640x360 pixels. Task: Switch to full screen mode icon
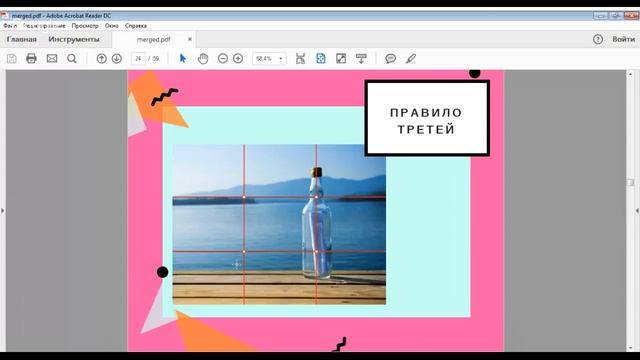click(x=341, y=59)
